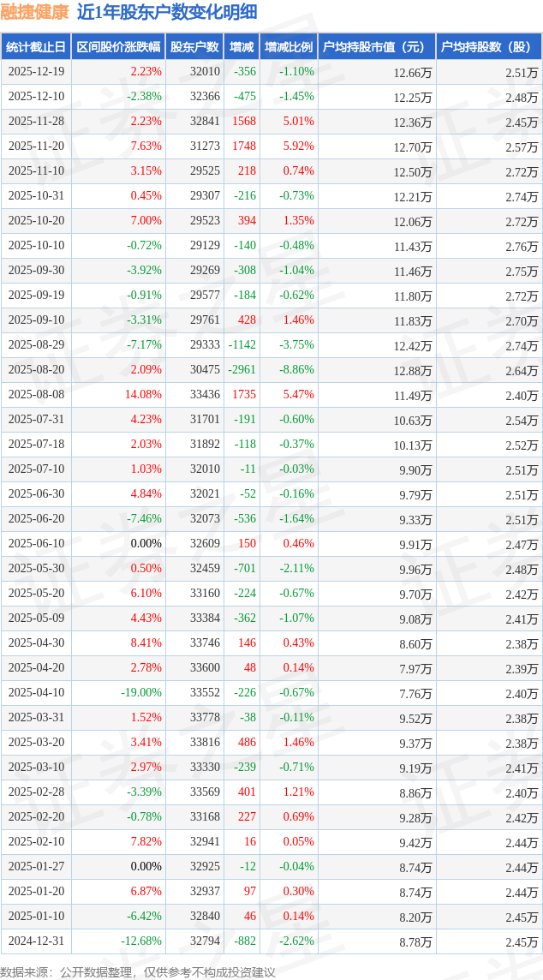Click the 区间股价涨跌幅 column header

[x=117, y=47]
